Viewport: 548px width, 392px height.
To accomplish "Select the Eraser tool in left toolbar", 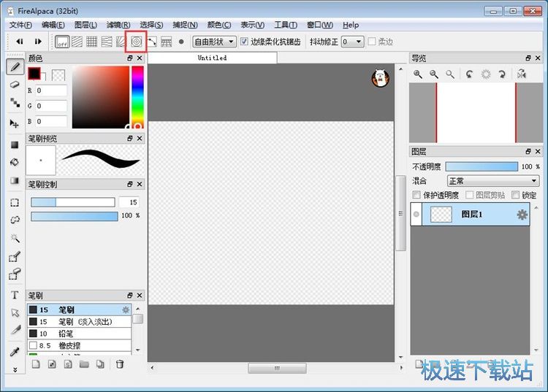I will click(15, 85).
